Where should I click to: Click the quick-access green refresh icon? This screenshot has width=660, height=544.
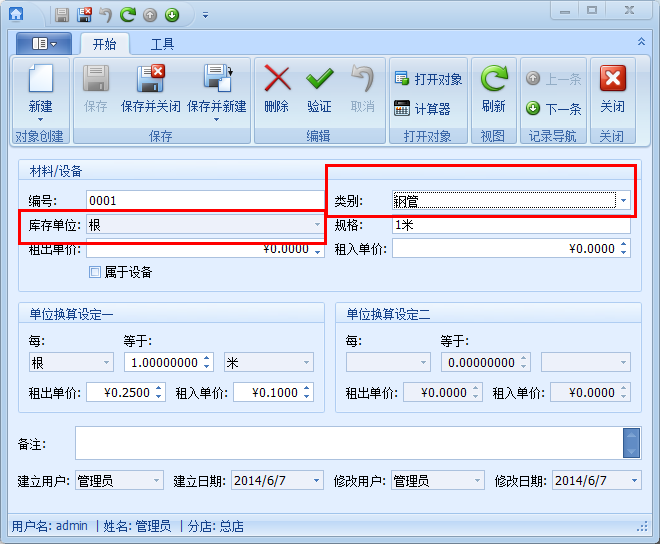pyautogui.click(x=128, y=15)
